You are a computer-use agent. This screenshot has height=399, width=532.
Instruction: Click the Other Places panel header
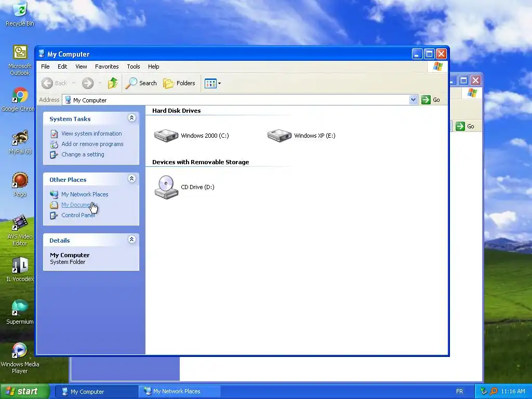[91, 179]
